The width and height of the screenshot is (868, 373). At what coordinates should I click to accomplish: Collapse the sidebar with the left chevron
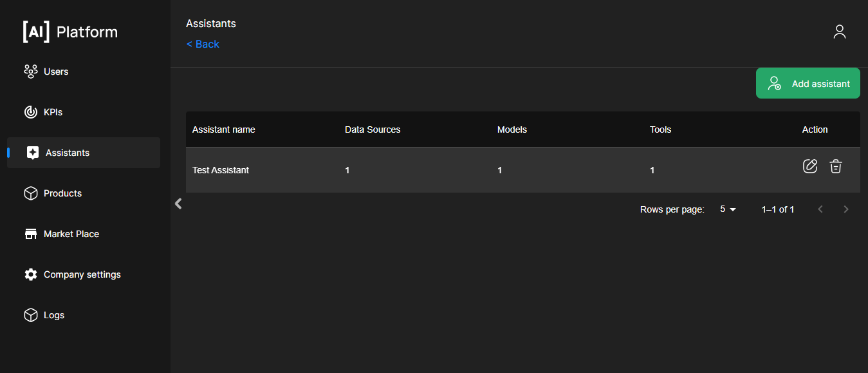178,204
